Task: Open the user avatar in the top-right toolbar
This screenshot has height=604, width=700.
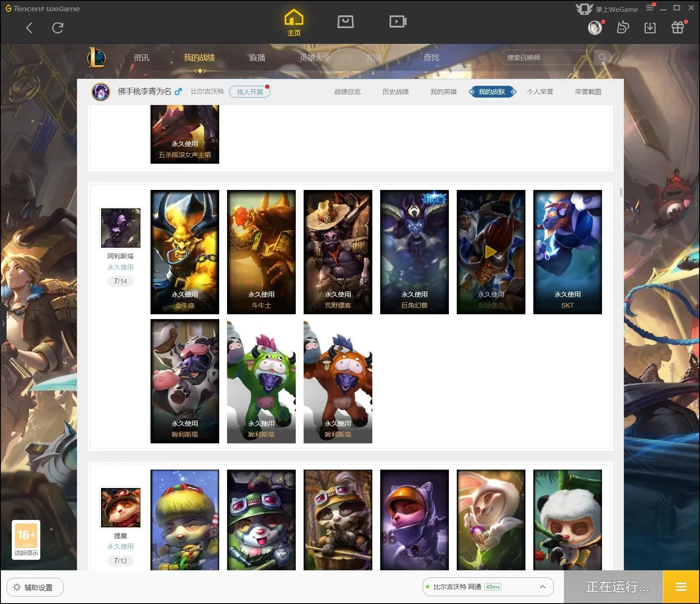Action: pos(595,28)
